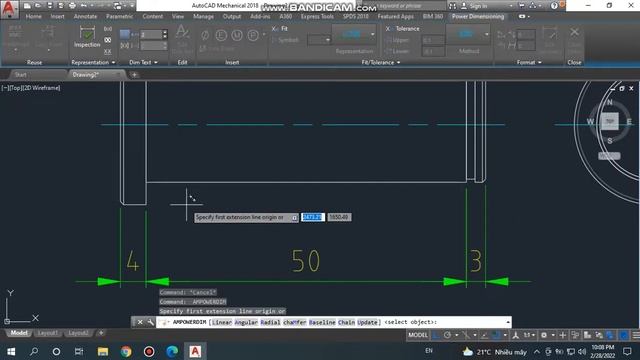Viewport: 640px width, 360px height.
Task: Add a new drawing tab with plus
Action: tap(134, 75)
